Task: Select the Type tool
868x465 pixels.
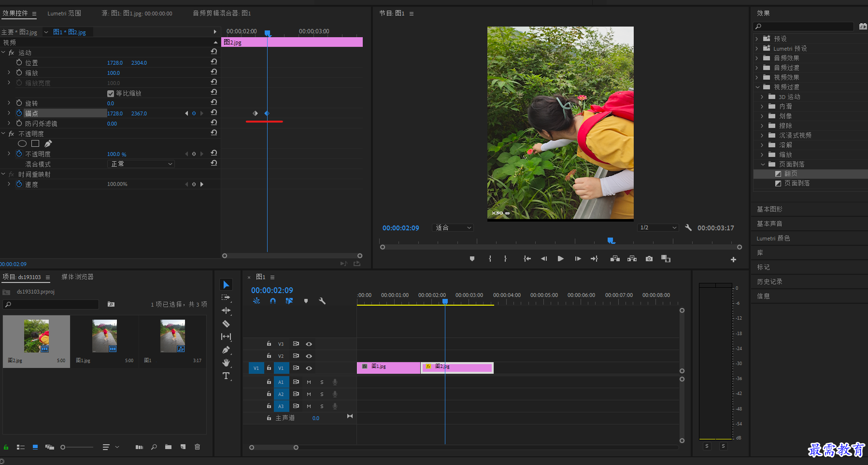Action: 226,376
